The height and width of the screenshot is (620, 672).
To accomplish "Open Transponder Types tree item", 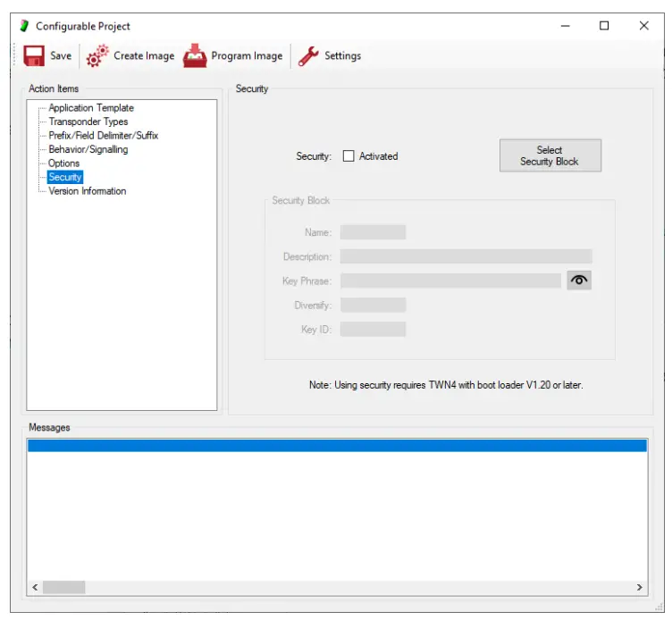I will coord(88,121).
